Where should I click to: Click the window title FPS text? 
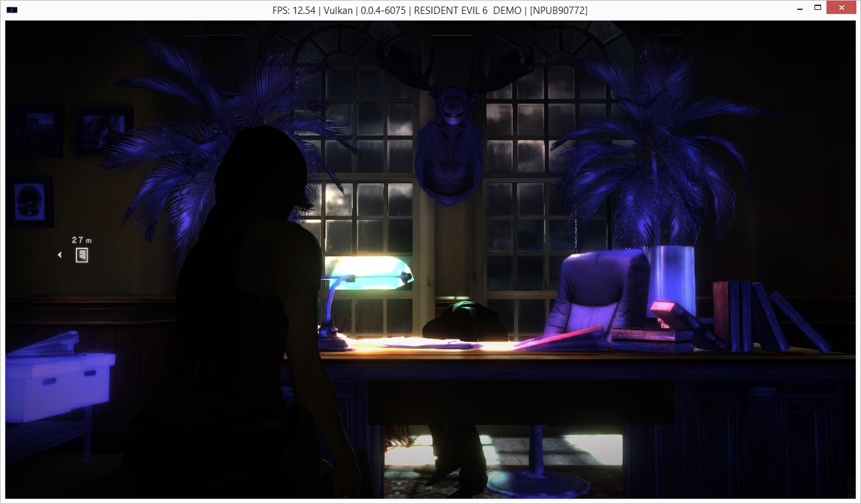pos(430,10)
